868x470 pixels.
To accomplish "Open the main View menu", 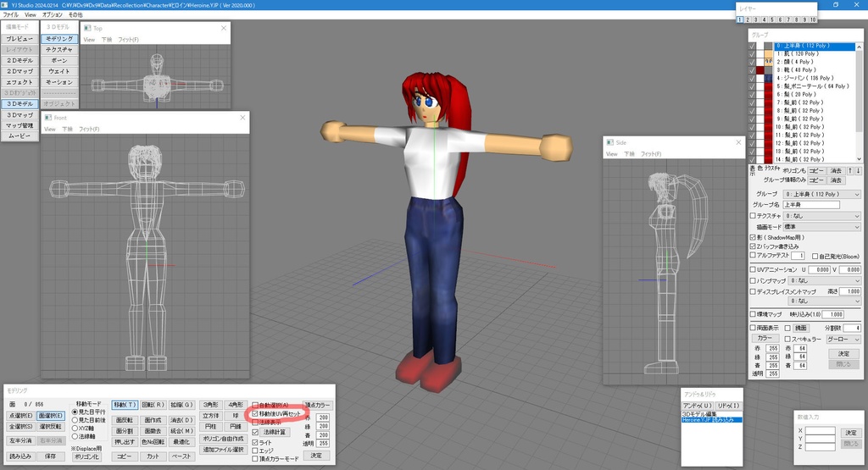I will [31, 14].
